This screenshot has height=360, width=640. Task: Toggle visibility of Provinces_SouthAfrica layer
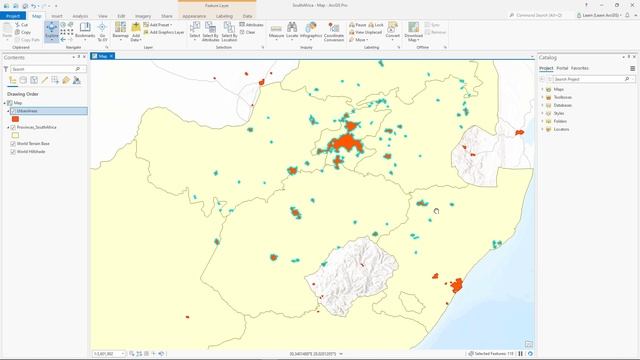click(x=13, y=127)
